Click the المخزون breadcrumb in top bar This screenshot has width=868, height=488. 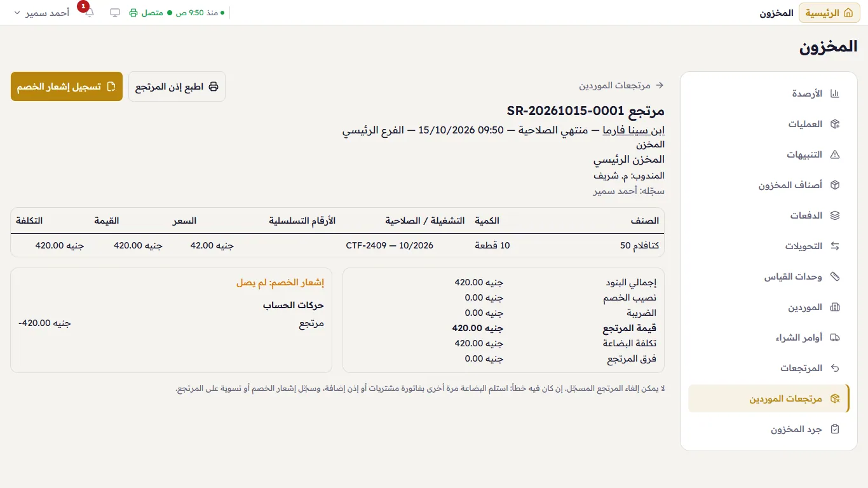pos(776,13)
